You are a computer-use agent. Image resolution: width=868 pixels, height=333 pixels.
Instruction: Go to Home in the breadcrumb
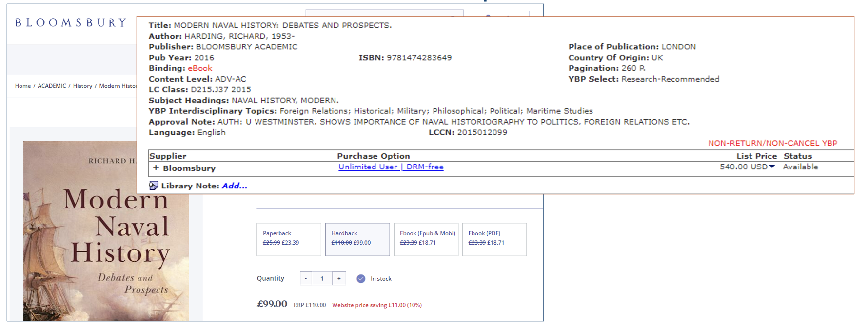coord(23,86)
